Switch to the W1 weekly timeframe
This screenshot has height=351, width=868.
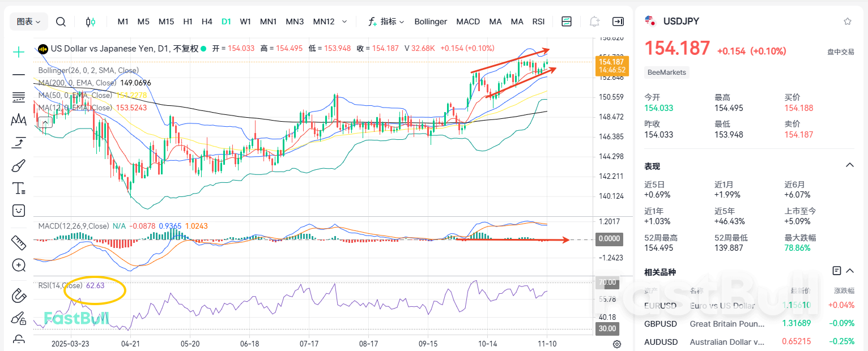pyautogui.click(x=245, y=22)
